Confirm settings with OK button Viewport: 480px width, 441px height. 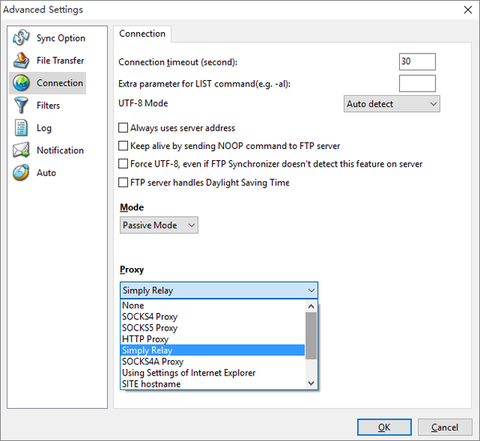(x=384, y=427)
